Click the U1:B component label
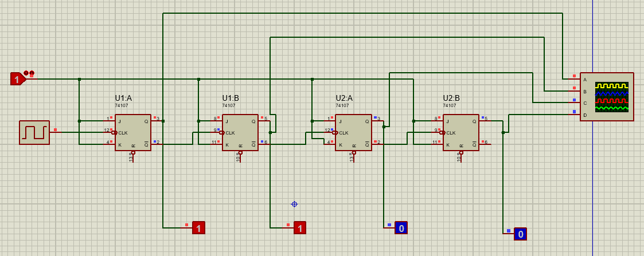 point(231,99)
